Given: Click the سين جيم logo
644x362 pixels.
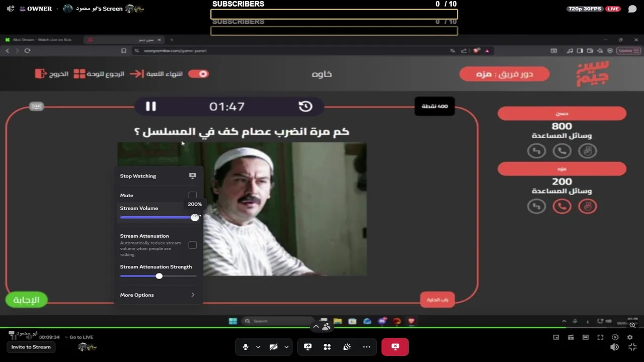Looking at the screenshot, I should point(593,74).
